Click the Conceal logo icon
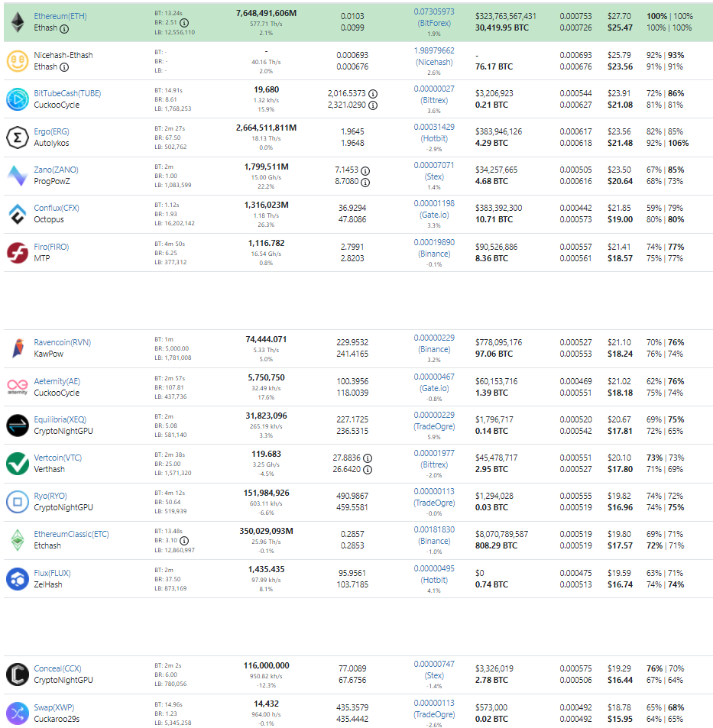This screenshot has height=728, width=713. pos(18,674)
